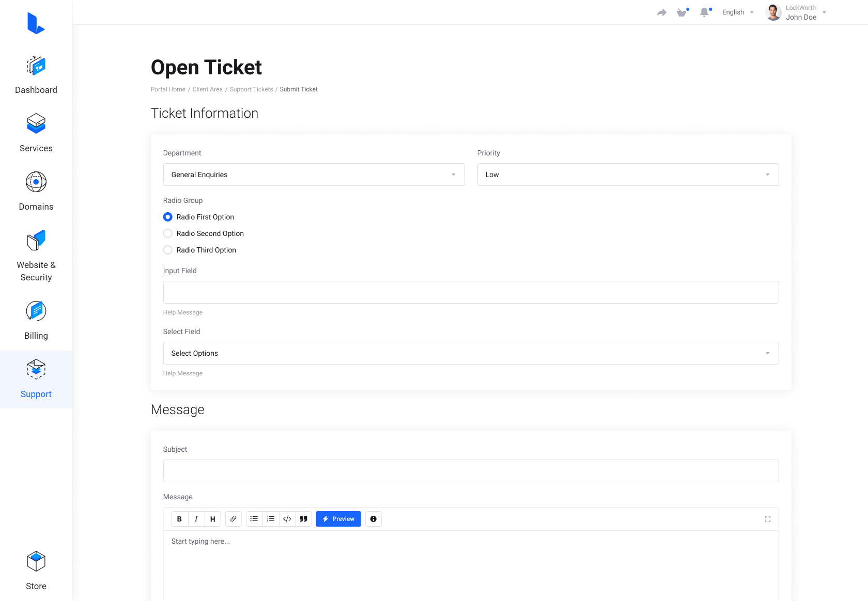Open English language selector

pyautogui.click(x=738, y=12)
